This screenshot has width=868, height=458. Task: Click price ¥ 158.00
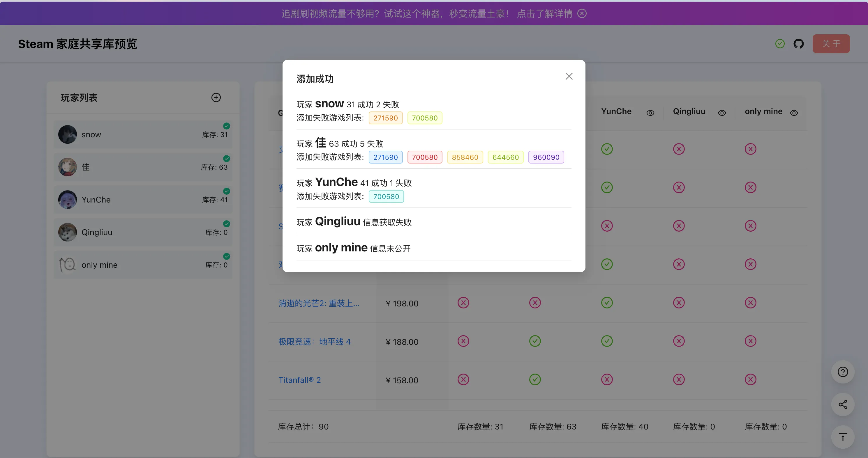pyautogui.click(x=402, y=380)
